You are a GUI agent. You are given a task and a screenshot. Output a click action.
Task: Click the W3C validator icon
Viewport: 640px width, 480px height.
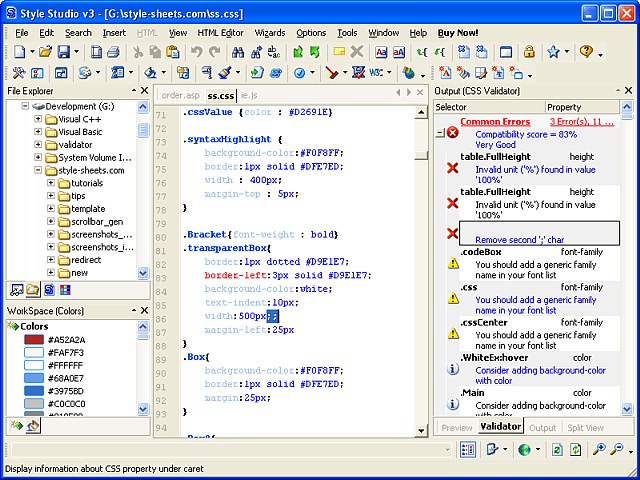pyautogui.click(x=376, y=73)
